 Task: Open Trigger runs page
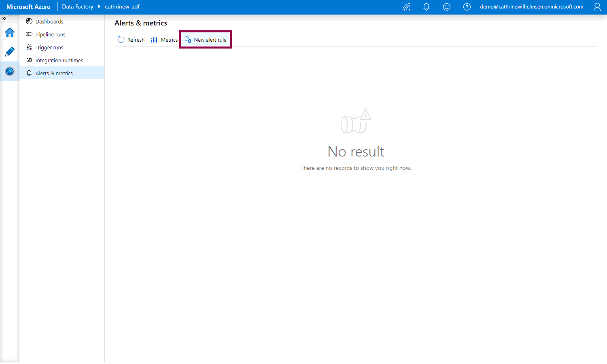pos(49,48)
